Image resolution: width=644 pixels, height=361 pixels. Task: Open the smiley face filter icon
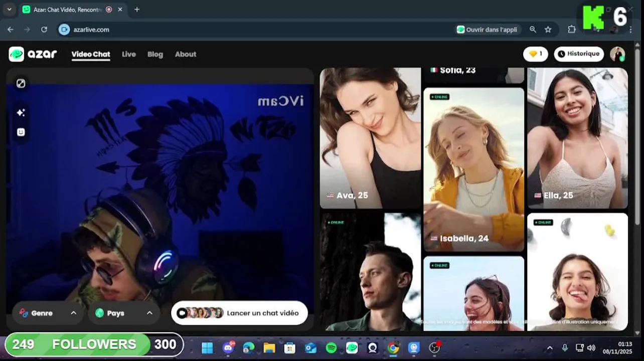21,132
